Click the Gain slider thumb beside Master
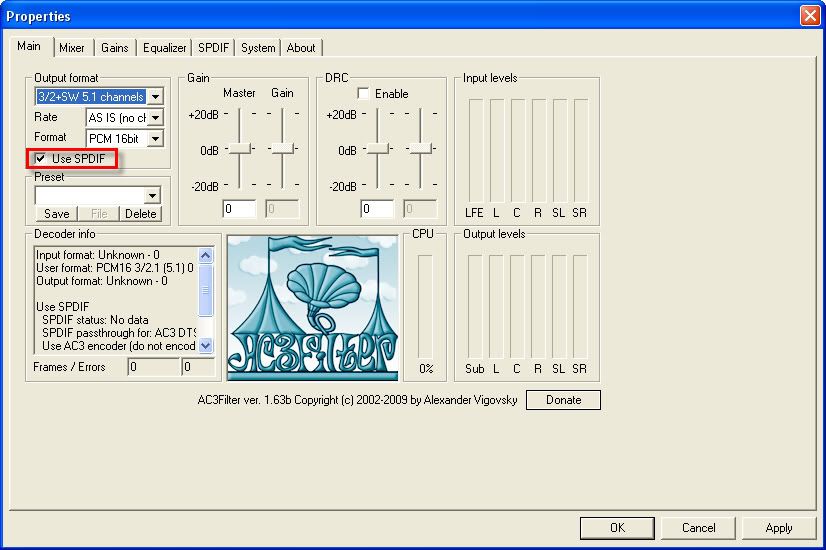This screenshot has height=550, width=826. 283,149
